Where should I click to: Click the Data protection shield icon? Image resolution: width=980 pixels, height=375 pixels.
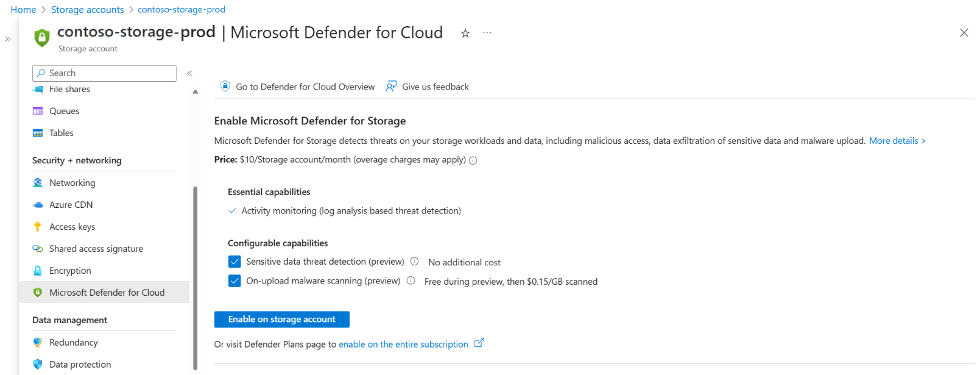[38, 365]
